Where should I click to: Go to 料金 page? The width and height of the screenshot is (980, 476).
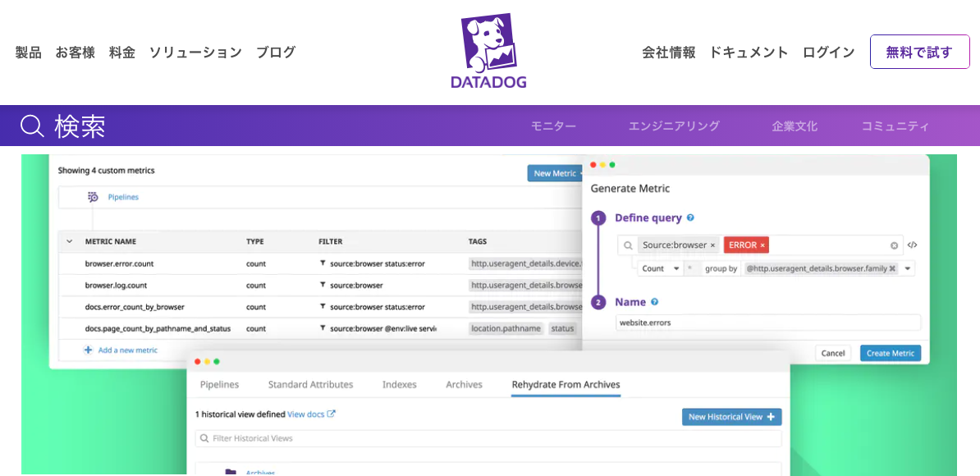pos(121,53)
